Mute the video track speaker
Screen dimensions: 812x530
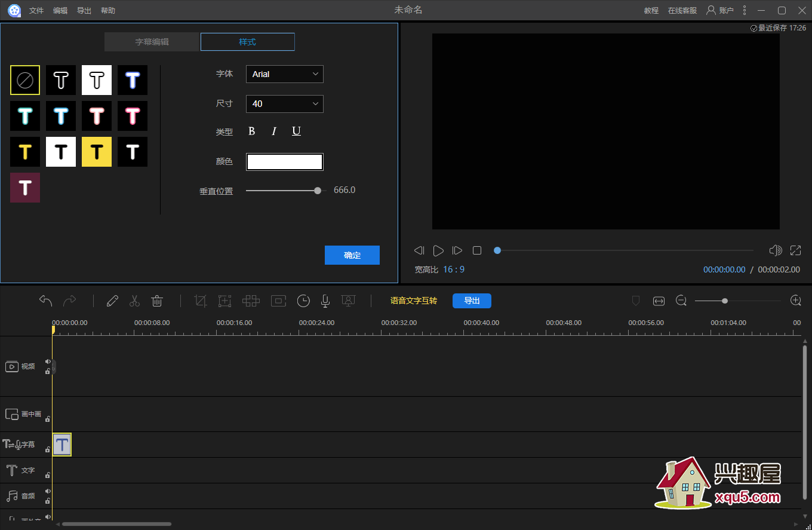pos(48,361)
